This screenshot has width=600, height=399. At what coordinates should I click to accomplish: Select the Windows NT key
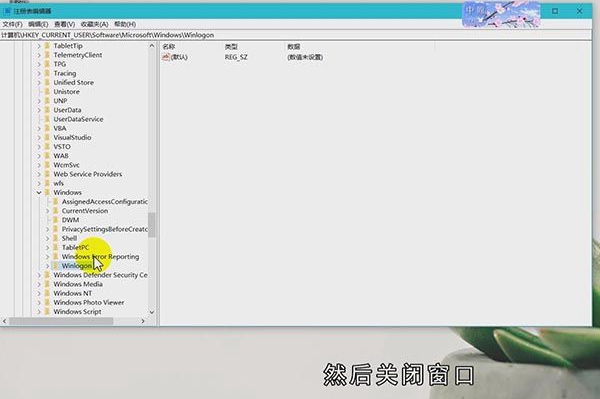click(73, 293)
